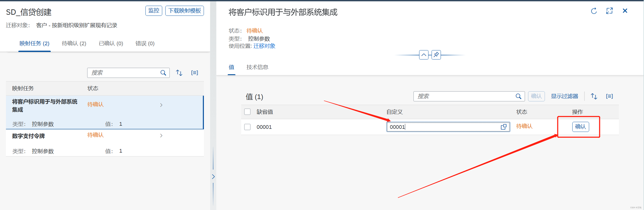Close the detail panel with X icon

click(x=625, y=11)
